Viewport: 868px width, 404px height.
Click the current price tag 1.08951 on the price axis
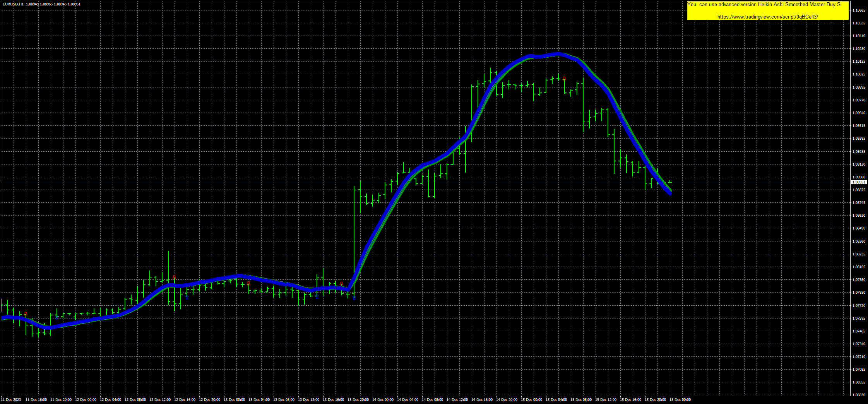[858, 182]
